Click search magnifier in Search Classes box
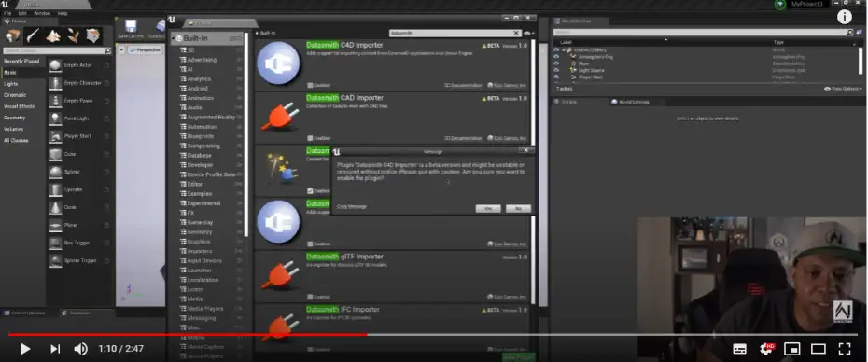Image resolution: width=868 pixels, height=362 pixels. click(107, 51)
